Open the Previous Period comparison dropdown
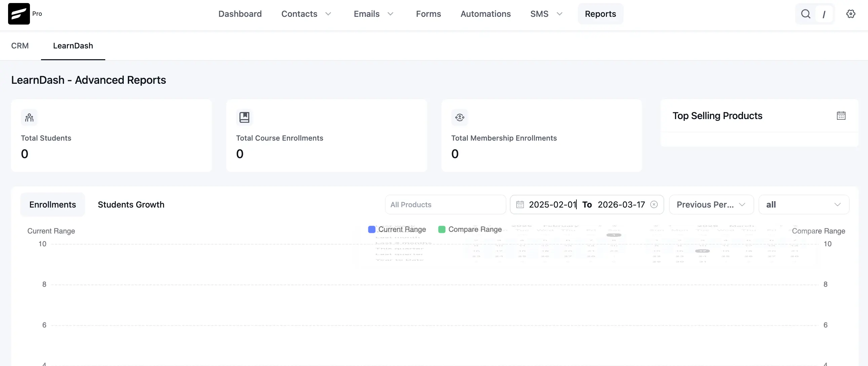Screen dimensions: 868x366 click(x=711, y=205)
